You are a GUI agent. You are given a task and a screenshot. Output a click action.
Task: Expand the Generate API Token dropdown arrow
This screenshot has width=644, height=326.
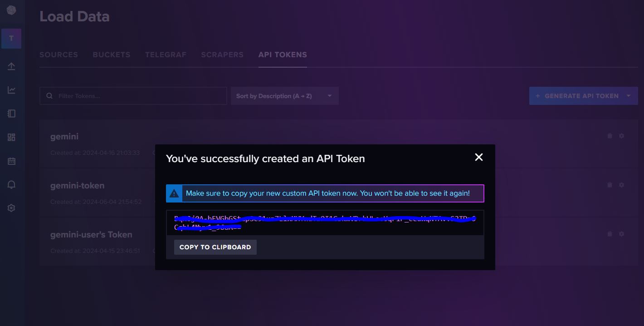click(629, 96)
